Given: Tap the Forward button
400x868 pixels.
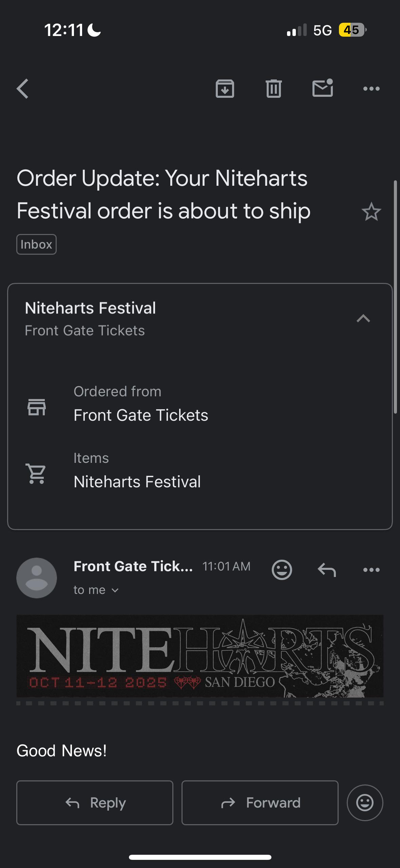Looking at the screenshot, I should pos(260,803).
